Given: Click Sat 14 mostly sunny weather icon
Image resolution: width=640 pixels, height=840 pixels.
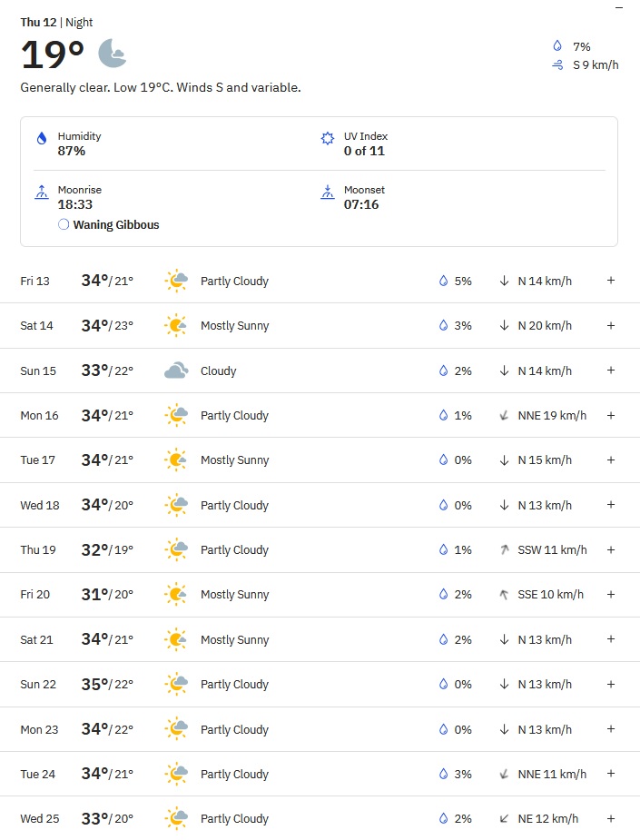Looking at the screenshot, I should tap(176, 326).
